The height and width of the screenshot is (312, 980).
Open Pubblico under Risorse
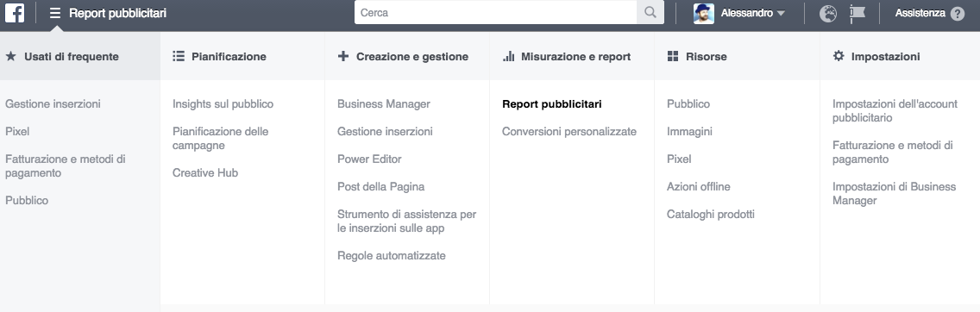click(688, 104)
